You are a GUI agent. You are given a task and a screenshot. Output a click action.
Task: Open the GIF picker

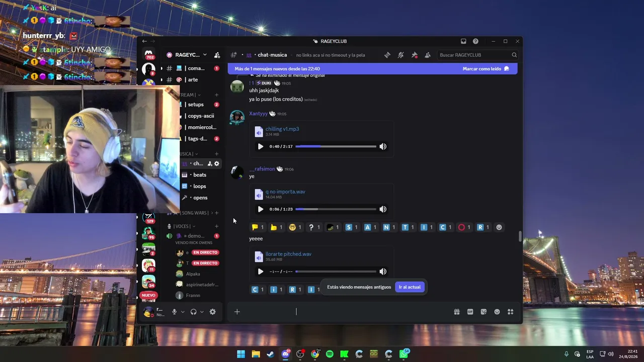click(470, 312)
